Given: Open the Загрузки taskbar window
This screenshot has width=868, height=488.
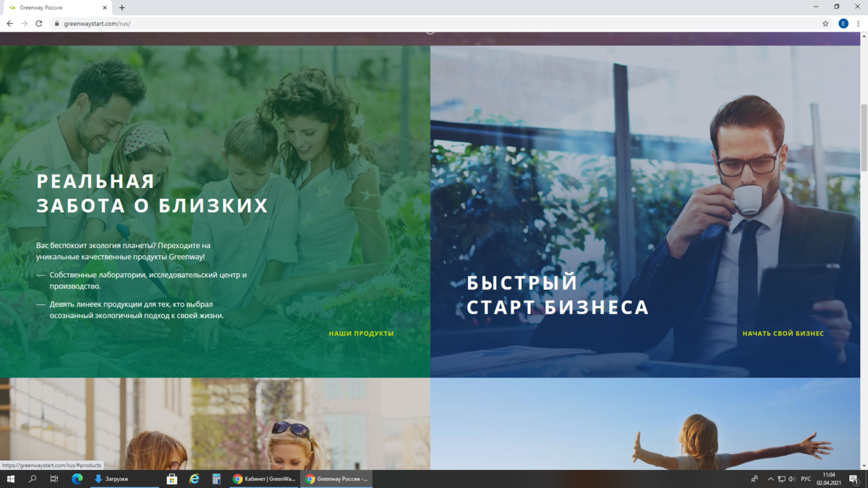Looking at the screenshot, I should tap(124, 479).
